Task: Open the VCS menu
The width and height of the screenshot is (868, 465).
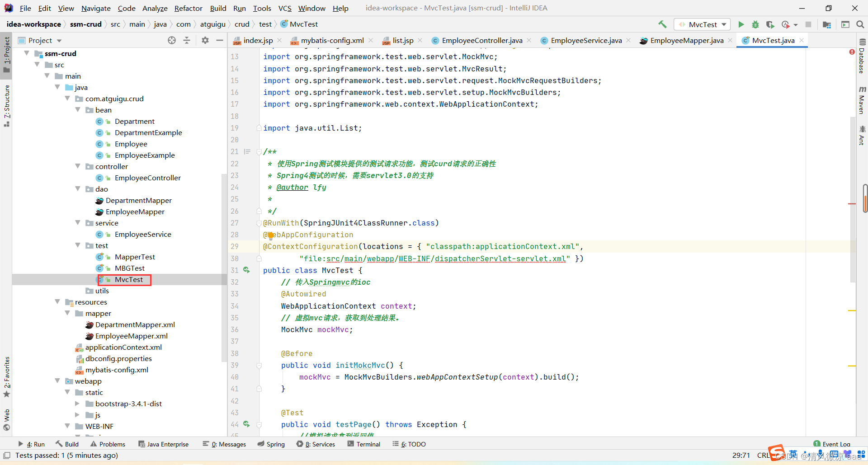Action: click(285, 8)
